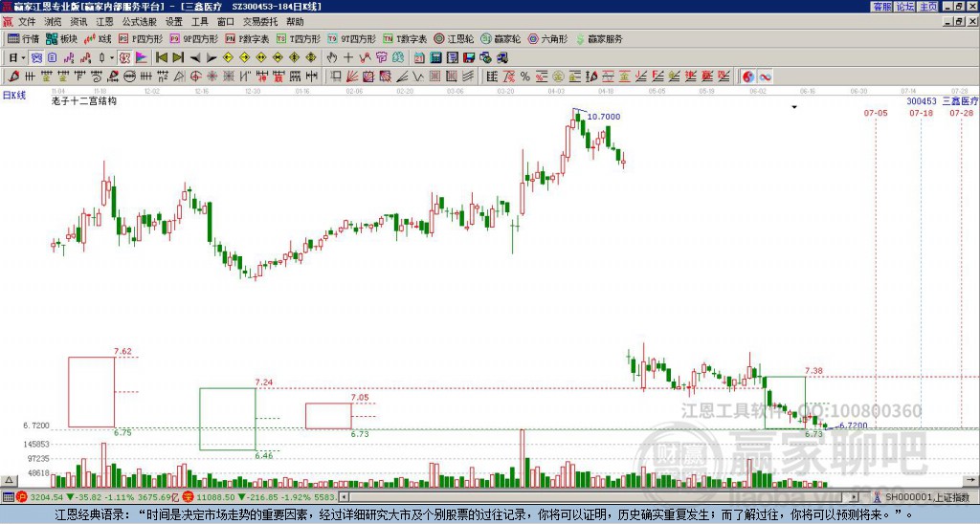
Task: Click the 老子十二宫结构 chart title
Action: [x=84, y=100]
